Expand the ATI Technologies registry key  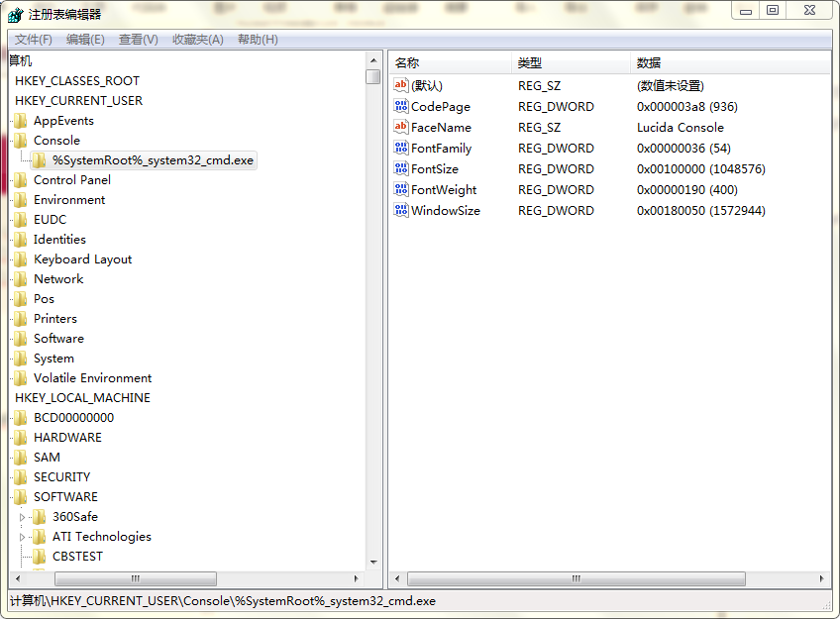coord(22,537)
